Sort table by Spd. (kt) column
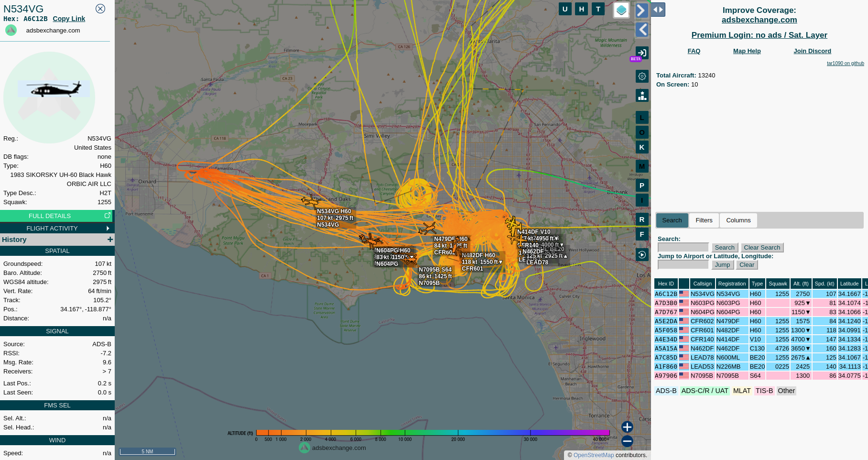This screenshot has height=460, width=868. [x=825, y=284]
